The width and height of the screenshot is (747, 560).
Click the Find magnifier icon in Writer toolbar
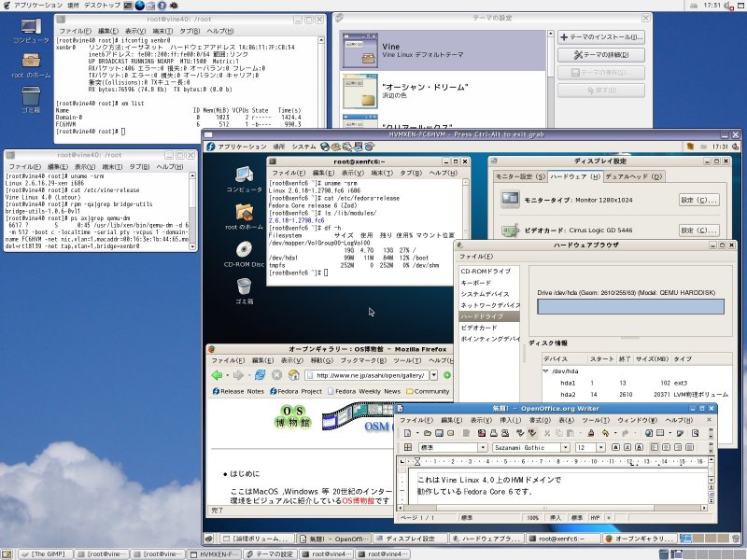click(x=695, y=433)
